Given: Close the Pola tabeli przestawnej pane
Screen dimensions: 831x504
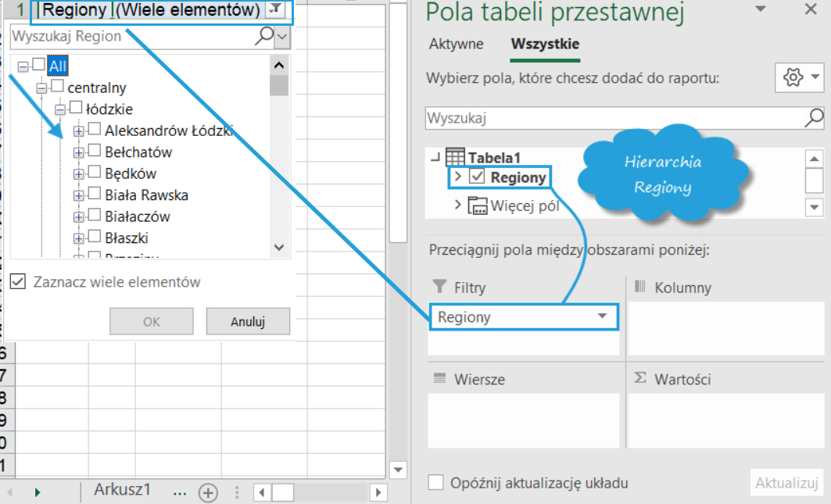Looking at the screenshot, I should [x=811, y=11].
